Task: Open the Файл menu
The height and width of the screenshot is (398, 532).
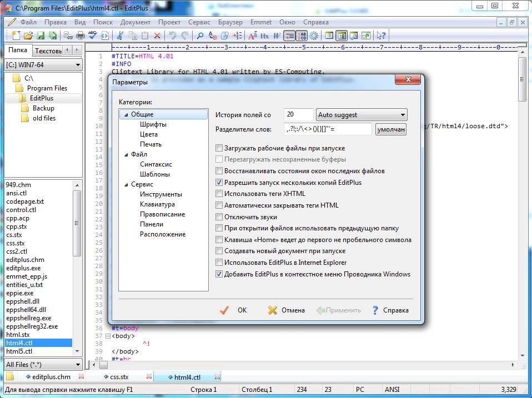Action: click(28, 22)
